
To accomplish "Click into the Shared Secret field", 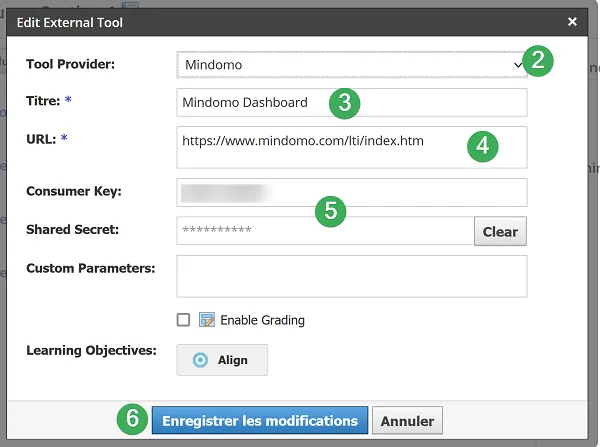I will (325, 231).
